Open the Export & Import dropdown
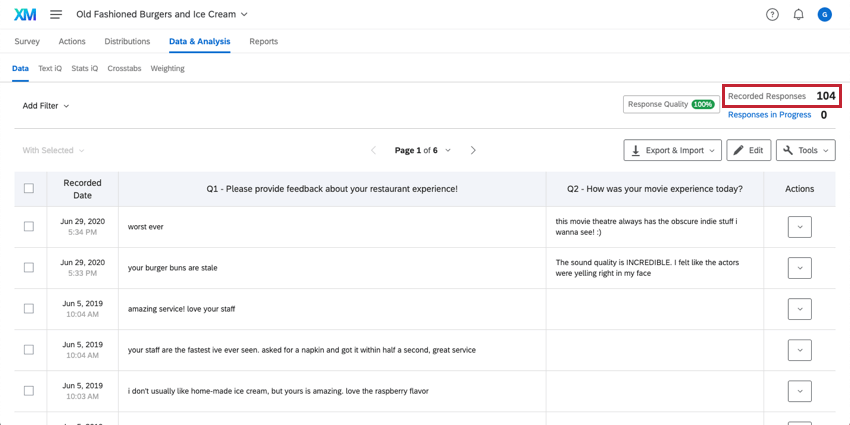The height and width of the screenshot is (425, 850). click(673, 150)
